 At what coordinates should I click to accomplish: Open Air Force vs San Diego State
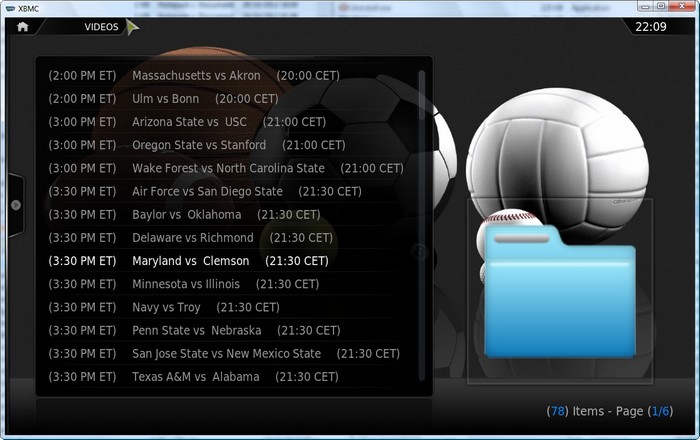[228, 191]
